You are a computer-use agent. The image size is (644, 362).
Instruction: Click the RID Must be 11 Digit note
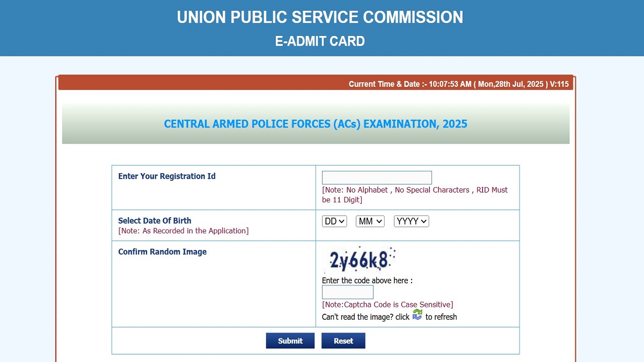point(414,195)
